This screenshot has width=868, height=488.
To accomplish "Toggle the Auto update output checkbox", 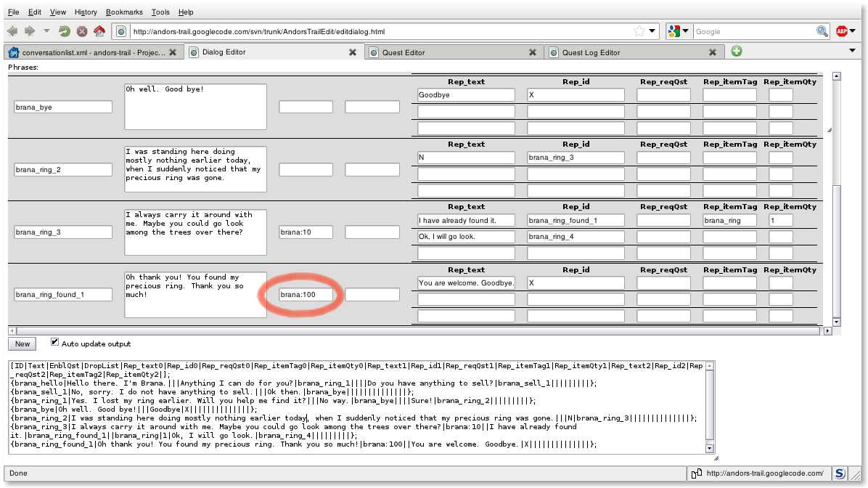I will 55,343.
